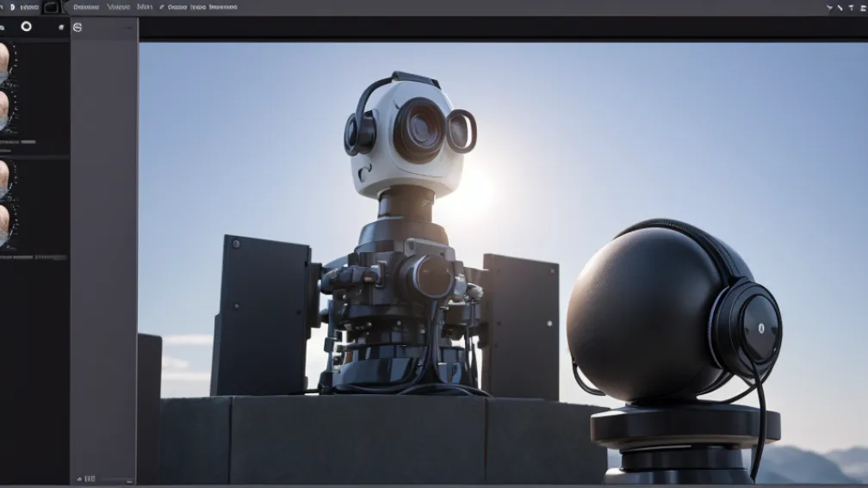Click the stacked-lines icon at far top right
The image size is (868, 488).
coord(863,8)
